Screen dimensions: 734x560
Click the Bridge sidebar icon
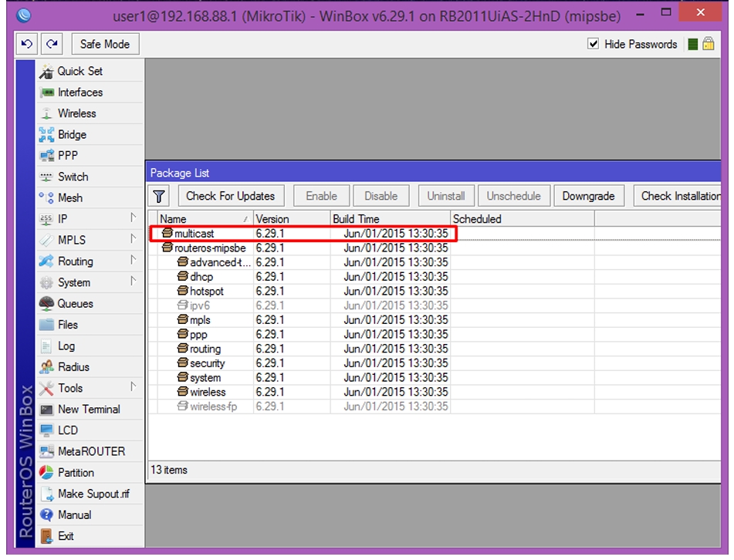pos(46,135)
